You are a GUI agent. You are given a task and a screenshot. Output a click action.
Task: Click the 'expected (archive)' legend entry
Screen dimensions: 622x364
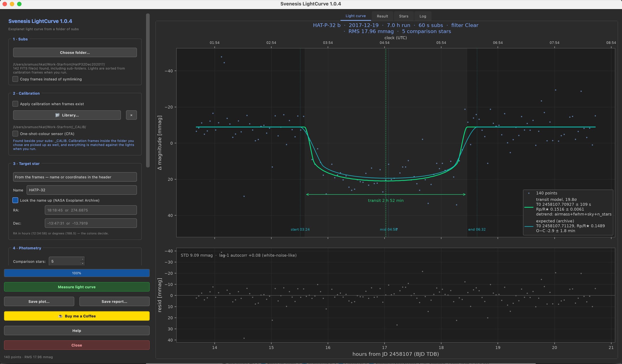[x=555, y=221]
